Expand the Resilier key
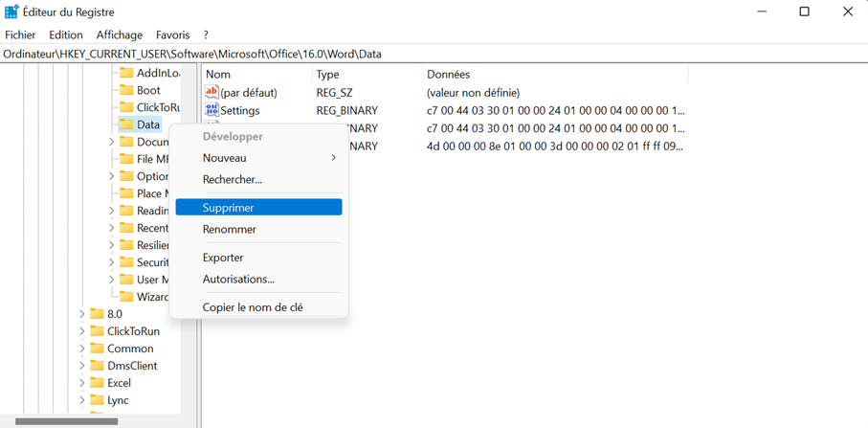The width and height of the screenshot is (868, 428). click(112, 245)
